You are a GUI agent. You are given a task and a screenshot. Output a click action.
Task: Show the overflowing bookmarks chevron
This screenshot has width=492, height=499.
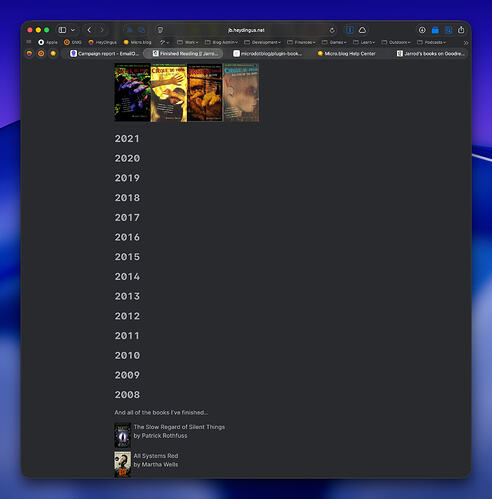point(466,43)
